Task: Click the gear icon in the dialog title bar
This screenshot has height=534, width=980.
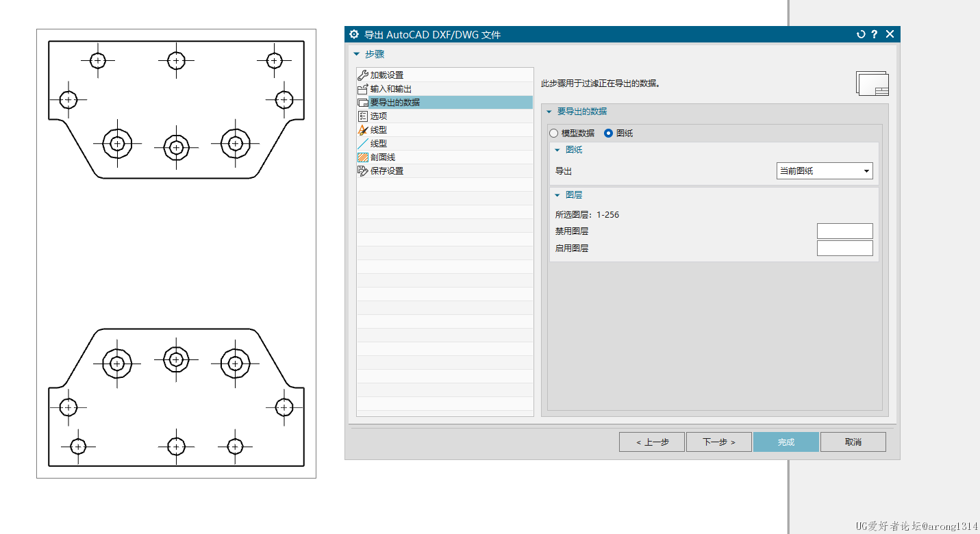Action: coord(354,34)
